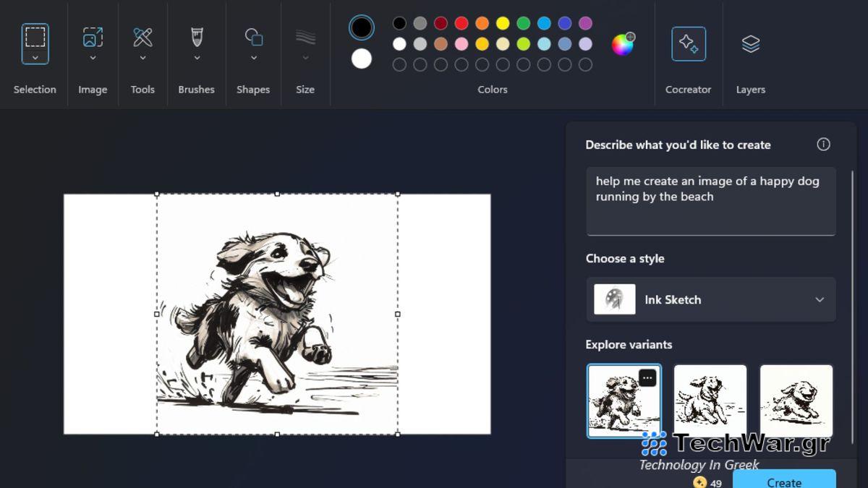The width and height of the screenshot is (868, 488).
Task: Open the Layers panel
Action: tap(750, 43)
